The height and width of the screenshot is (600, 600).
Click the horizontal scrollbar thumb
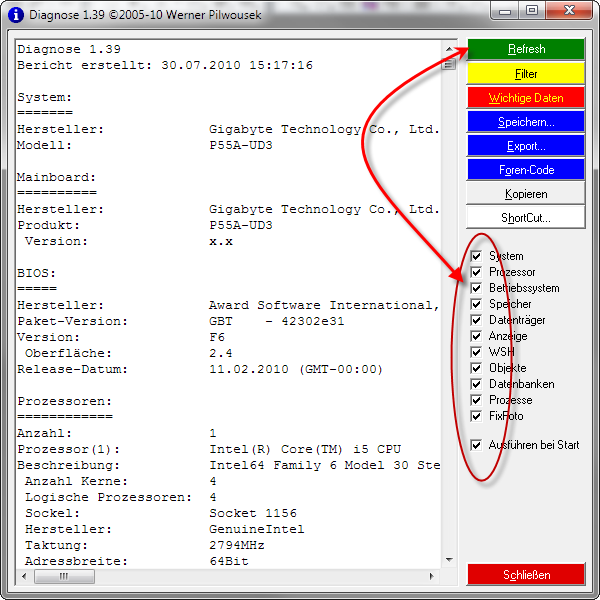[x=64, y=576]
